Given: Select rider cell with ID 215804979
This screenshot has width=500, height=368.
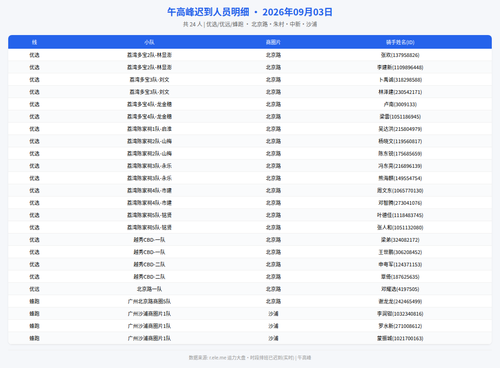Looking at the screenshot, I should click(400, 129).
